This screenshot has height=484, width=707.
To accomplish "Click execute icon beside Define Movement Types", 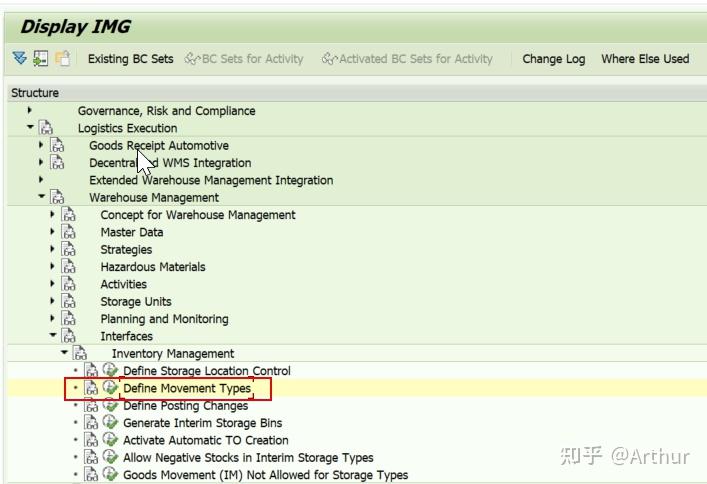I will click(x=110, y=388).
